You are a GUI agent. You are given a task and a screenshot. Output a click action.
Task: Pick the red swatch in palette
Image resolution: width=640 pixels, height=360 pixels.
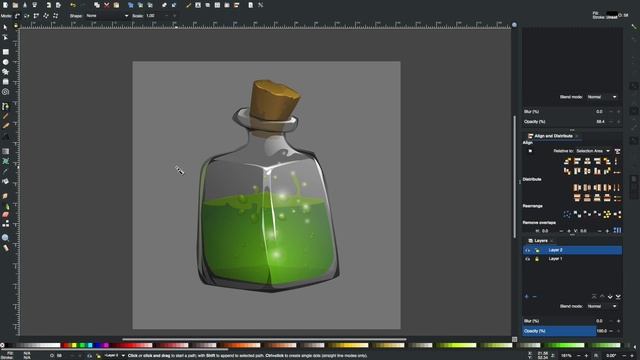pyautogui.click(x=66, y=345)
